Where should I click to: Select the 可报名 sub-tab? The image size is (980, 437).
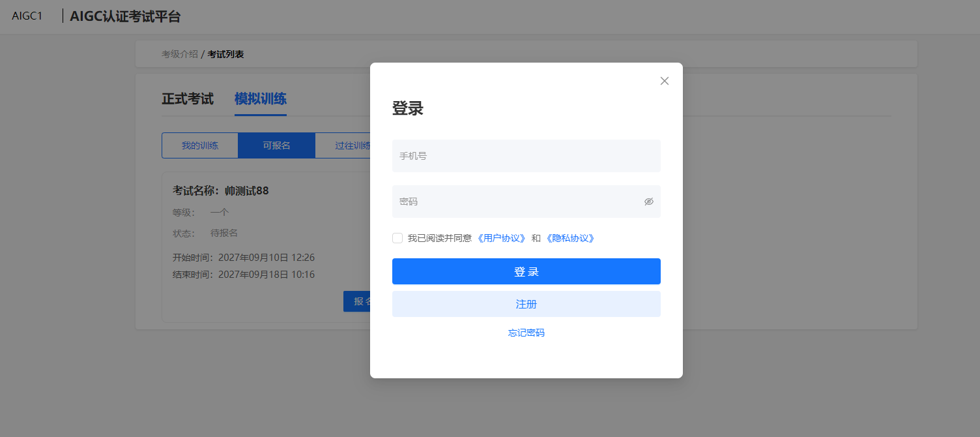(x=277, y=145)
